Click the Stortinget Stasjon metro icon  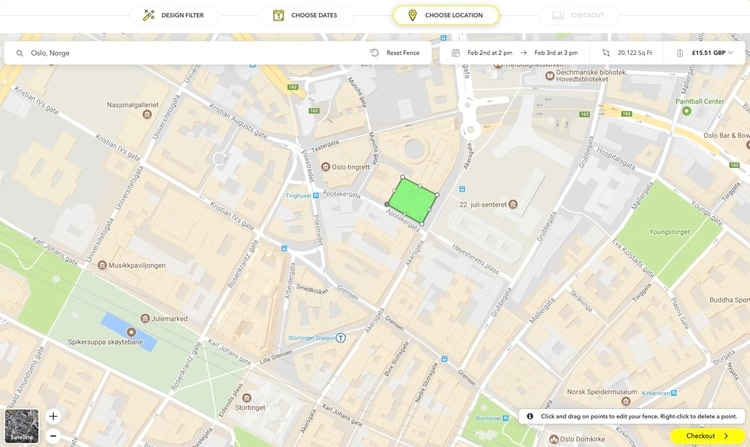[341, 338]
